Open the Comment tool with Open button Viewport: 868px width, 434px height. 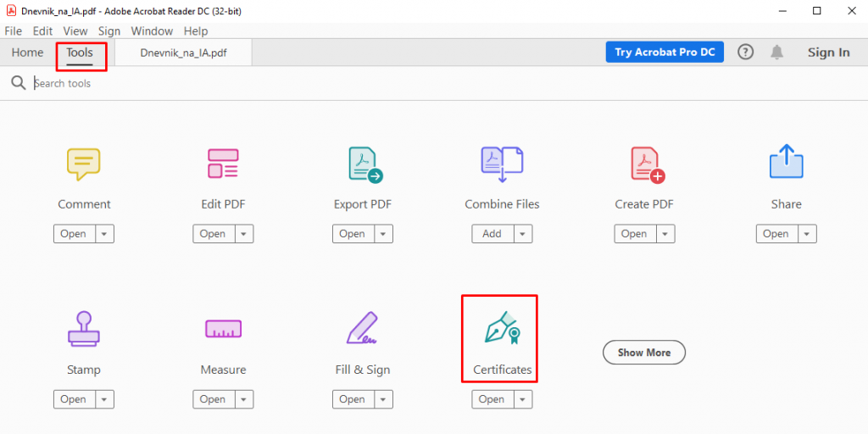coord(75,234)
